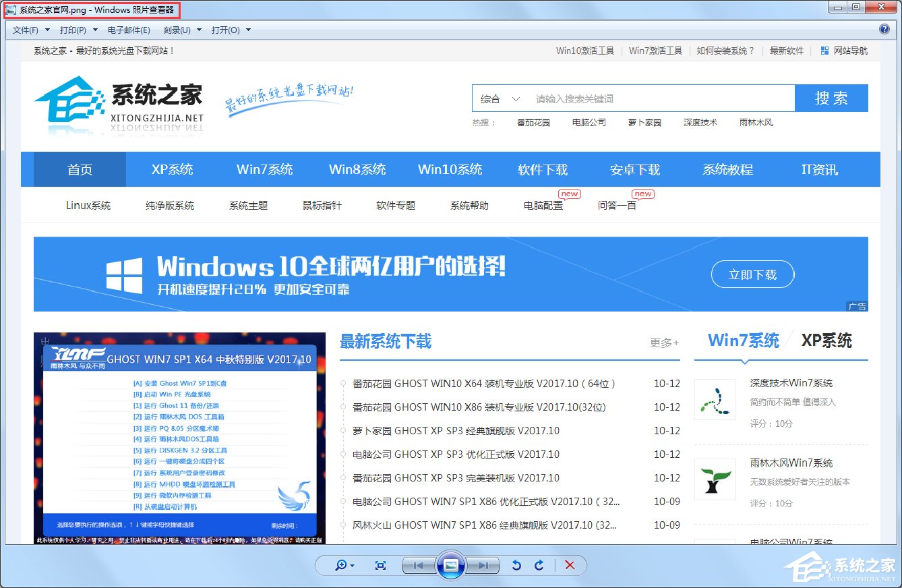902x588 pixels.
Task: Open Windows Photo Viewer help
Action: coord(883,29)
